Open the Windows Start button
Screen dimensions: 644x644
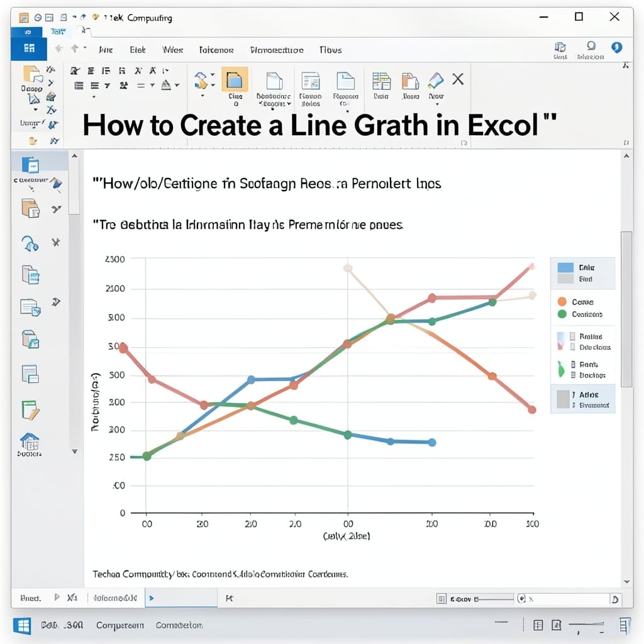pos(21,626)
